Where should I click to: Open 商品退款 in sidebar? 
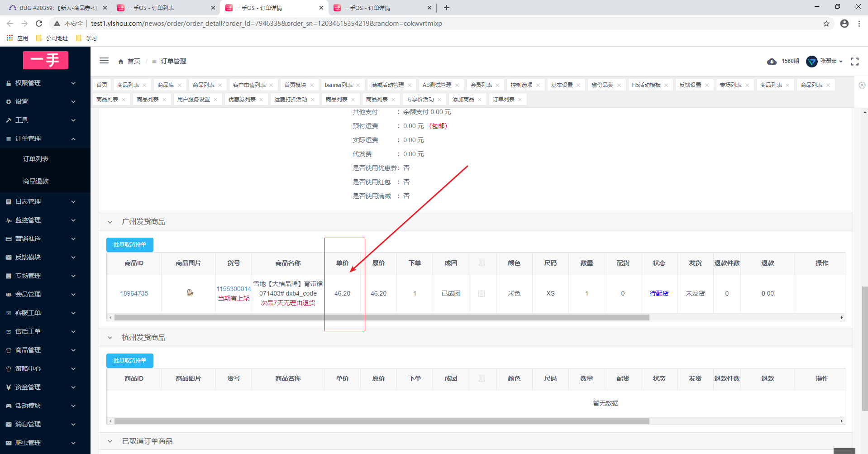point(36,181)
